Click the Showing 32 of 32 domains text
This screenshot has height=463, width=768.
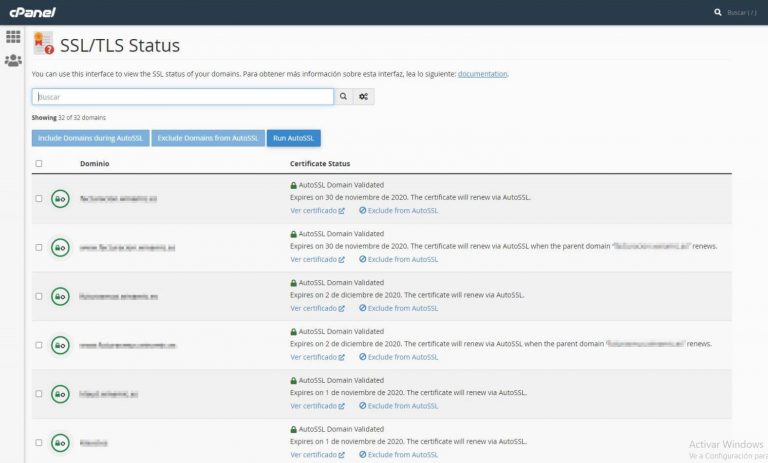(69, 118)
